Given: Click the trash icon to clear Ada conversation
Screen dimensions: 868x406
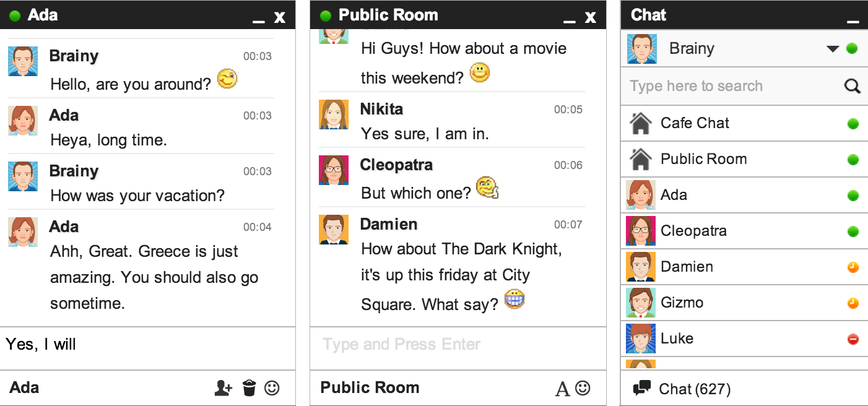Looking at the screenshot, I should 249,388.
